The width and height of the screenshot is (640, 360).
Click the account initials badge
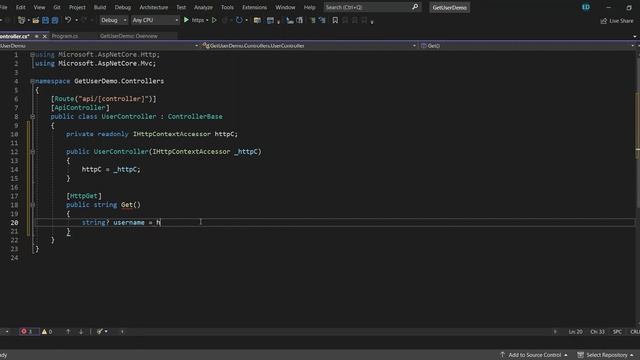coord(586,7)
